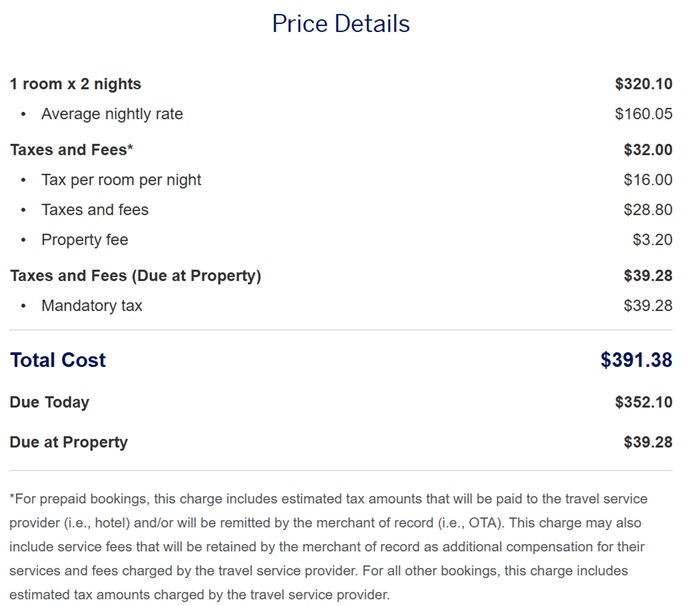Select the $391.38 total cost amount
The height and width of the screenshot is (606, 694).
(x=636, y=360)
